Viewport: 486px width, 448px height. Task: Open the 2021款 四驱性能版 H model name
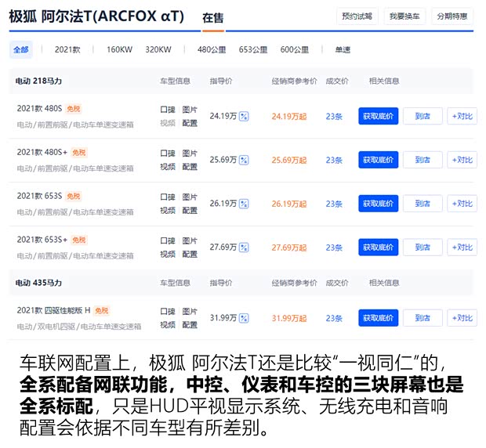tap(53, 310)
